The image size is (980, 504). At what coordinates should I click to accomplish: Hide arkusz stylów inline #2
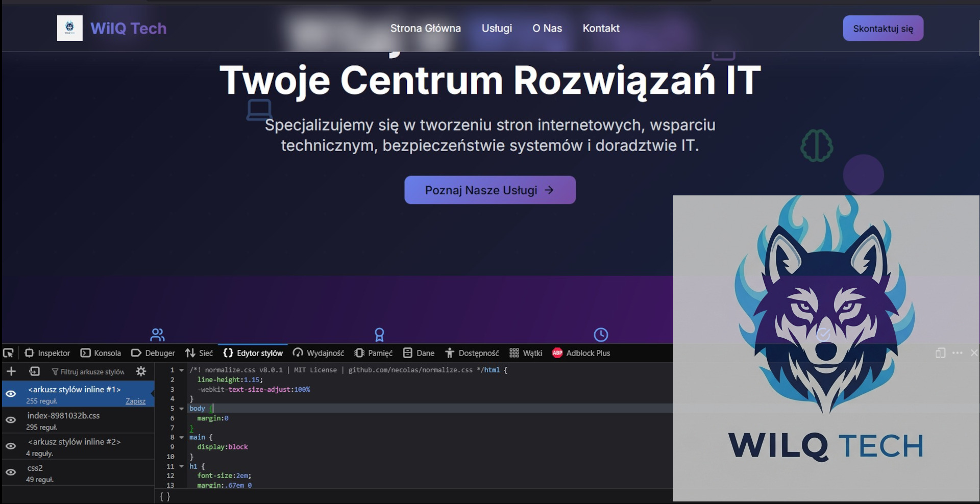pyautogui.click(x=11, y=445)
